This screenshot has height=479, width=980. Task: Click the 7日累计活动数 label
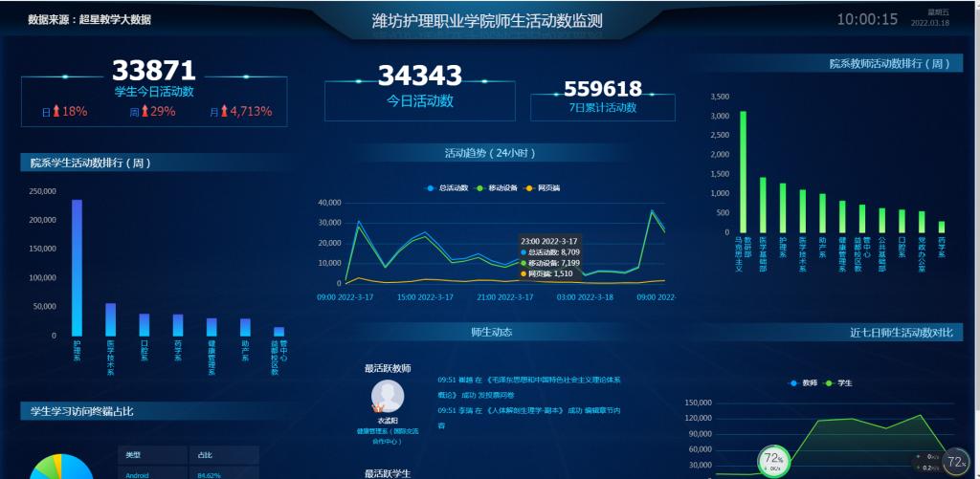(x=603, y=107)
